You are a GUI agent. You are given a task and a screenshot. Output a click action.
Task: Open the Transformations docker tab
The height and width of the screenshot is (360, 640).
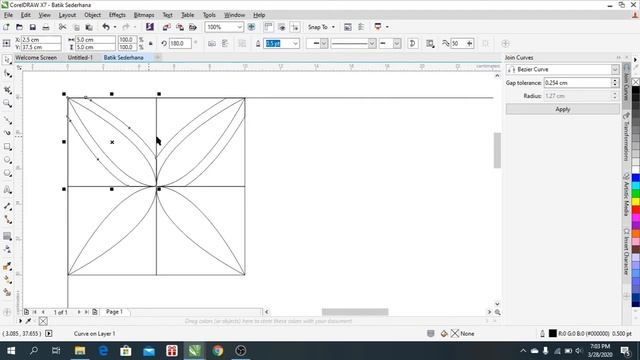[626, 138]
